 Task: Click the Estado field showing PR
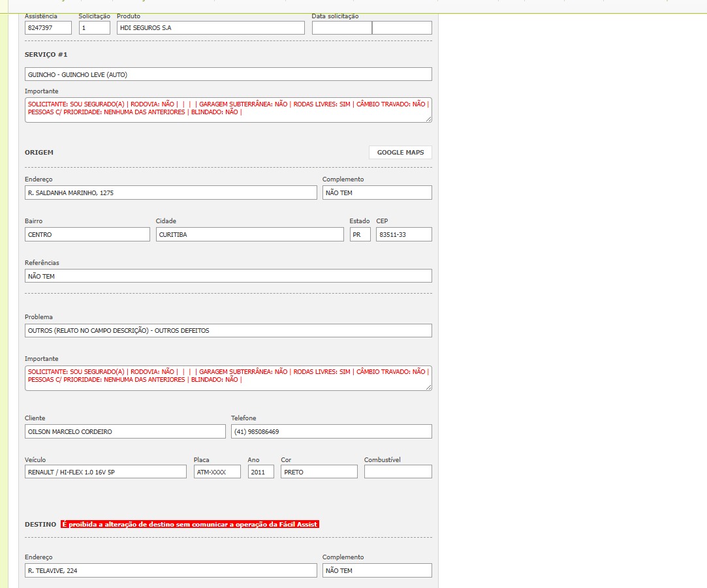(360, 235)
